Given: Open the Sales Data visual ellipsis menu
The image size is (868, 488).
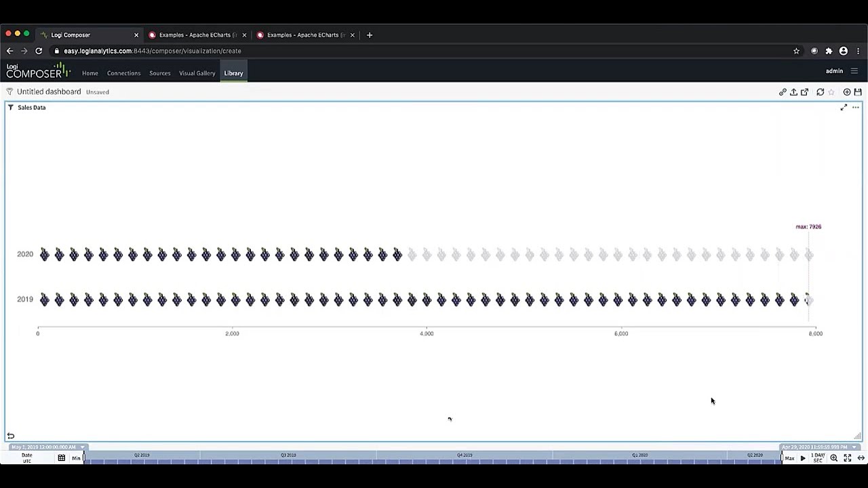Looking at the screenshot, I should coord(856,108).
